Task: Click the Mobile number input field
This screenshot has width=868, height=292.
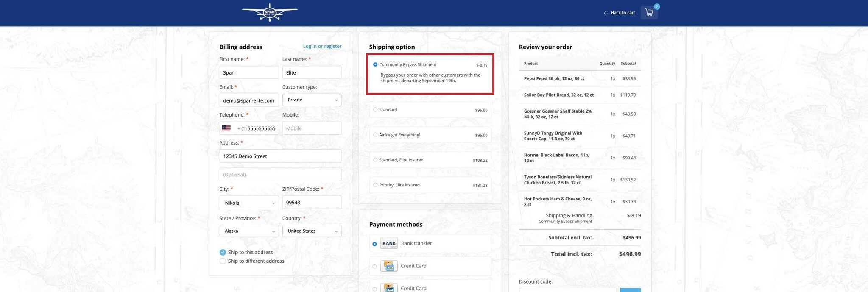Action: 312,128
